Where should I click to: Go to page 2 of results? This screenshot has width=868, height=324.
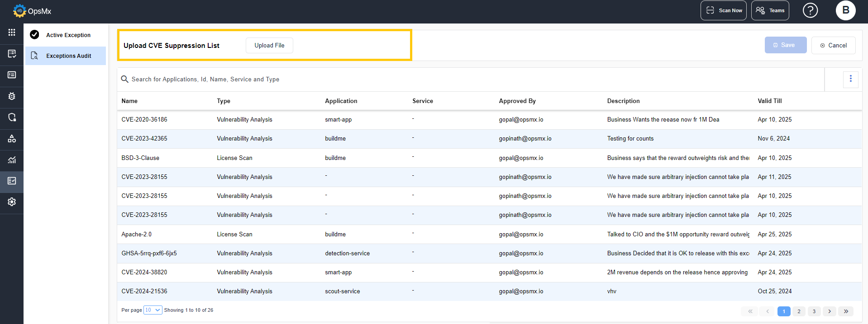(x=799, y=311)
